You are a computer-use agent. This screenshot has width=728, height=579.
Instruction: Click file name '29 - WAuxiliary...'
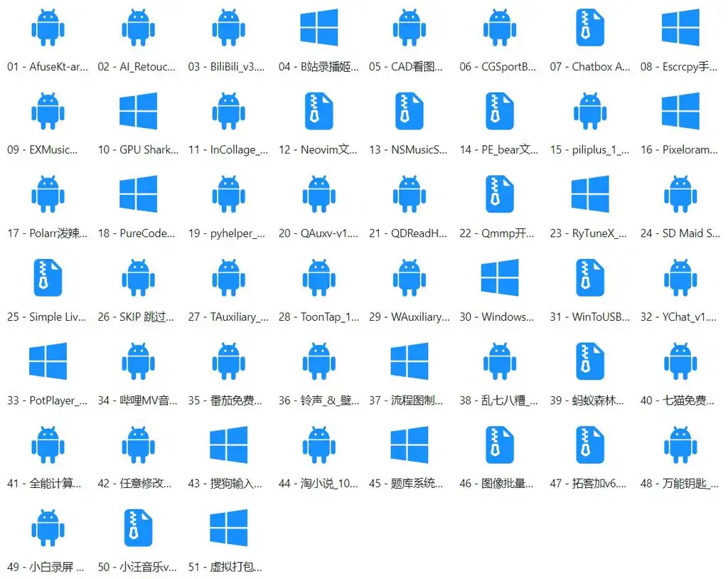[409, 317]
